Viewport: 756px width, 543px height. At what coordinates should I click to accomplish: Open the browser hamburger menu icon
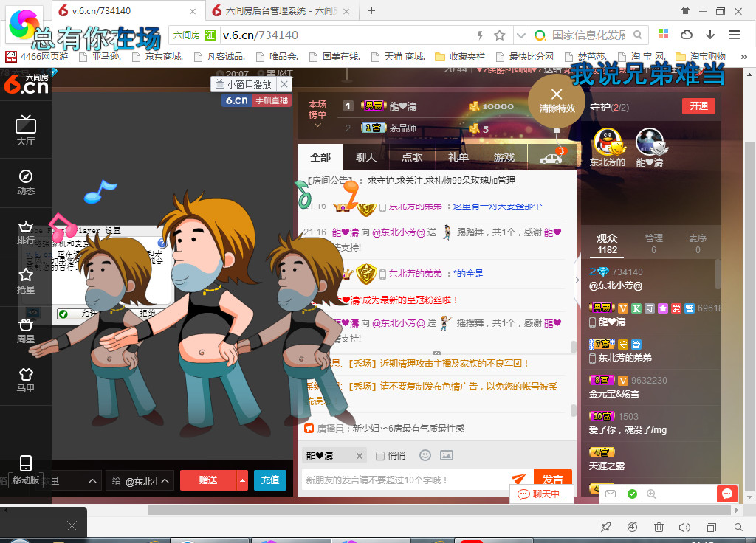tap(735, 34)
